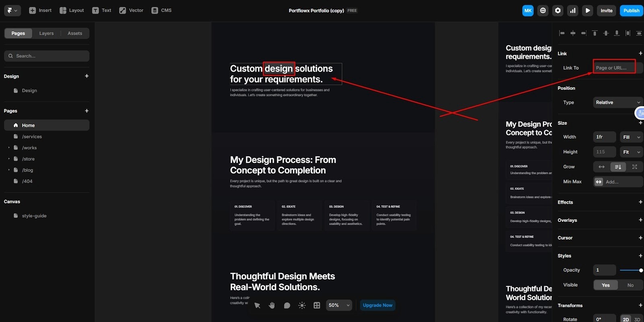This screenshot has width=644, height=322.
Task: Add an Overlay with plus icon
Action: pos(640,220)
